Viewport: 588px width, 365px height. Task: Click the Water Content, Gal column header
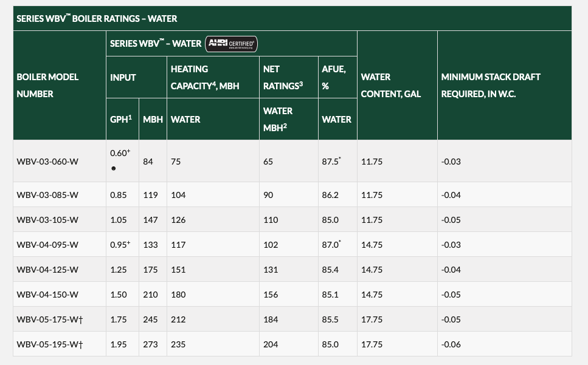pyautogui.click(x=384, y=86)
